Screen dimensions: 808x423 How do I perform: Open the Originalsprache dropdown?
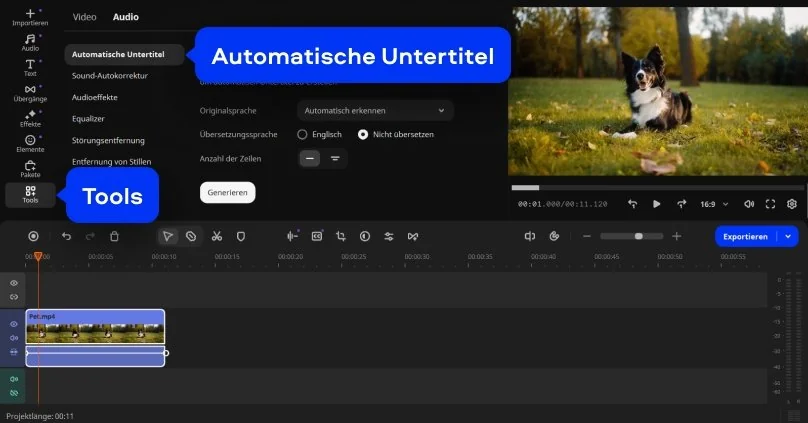(375, 110)
